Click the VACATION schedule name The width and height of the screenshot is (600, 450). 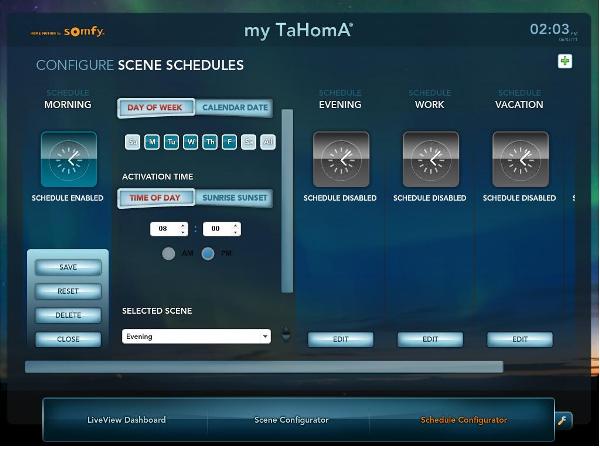click(x=519, y=104)
